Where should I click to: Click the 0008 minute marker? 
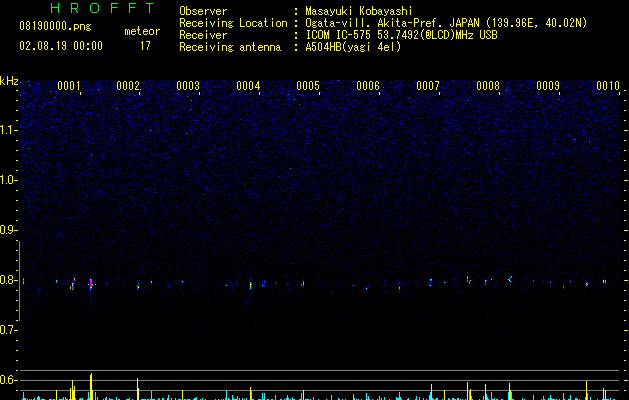point(488,85)
